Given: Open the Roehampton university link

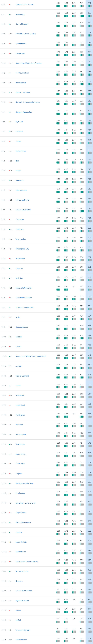Looking at the screenshot, I should pyautogui.click(x=20, y=151).
